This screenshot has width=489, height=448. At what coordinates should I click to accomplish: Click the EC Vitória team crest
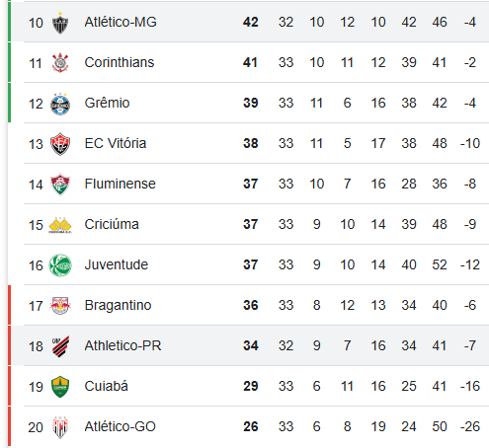pyautogui.click(x=60, y=144)
